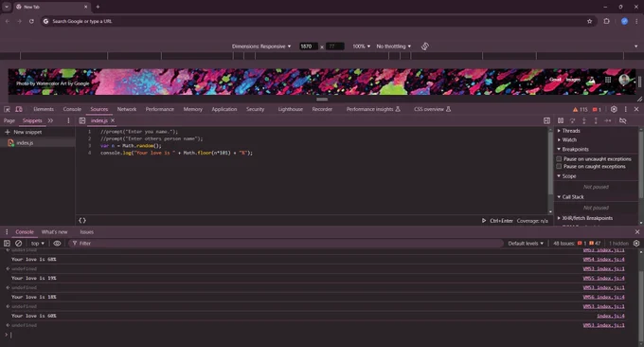Close the console drawer
Screen dimensions: 644x347
point(637,232)
